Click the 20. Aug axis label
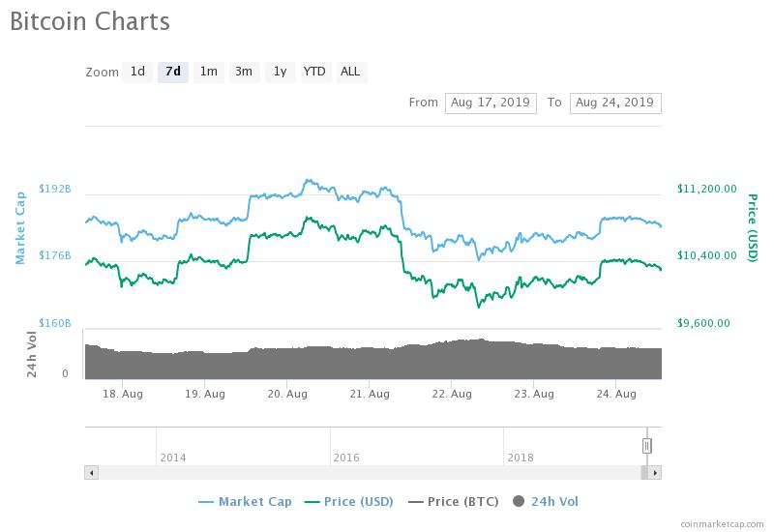 pyautogui.click(x=287, y=394)
